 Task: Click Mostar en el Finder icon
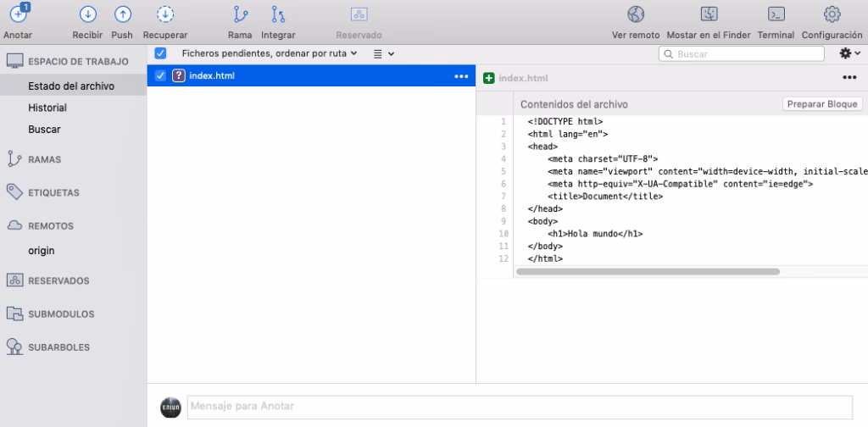tap(709, 14)
